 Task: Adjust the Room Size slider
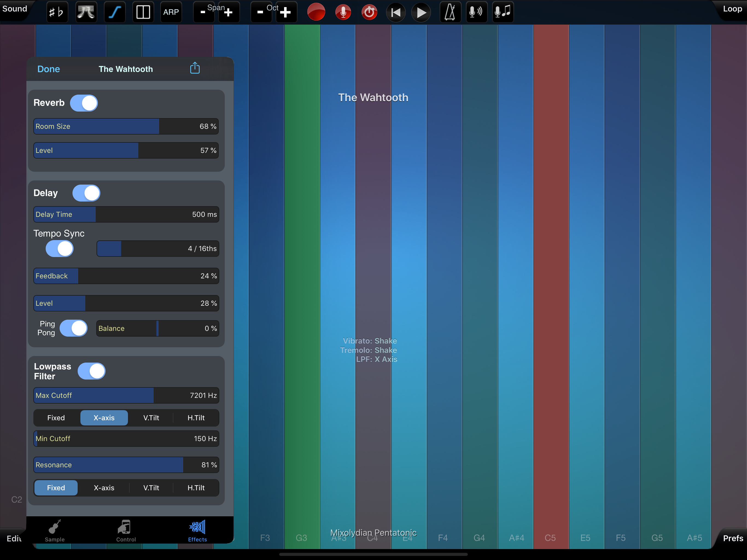pos(126,126)
